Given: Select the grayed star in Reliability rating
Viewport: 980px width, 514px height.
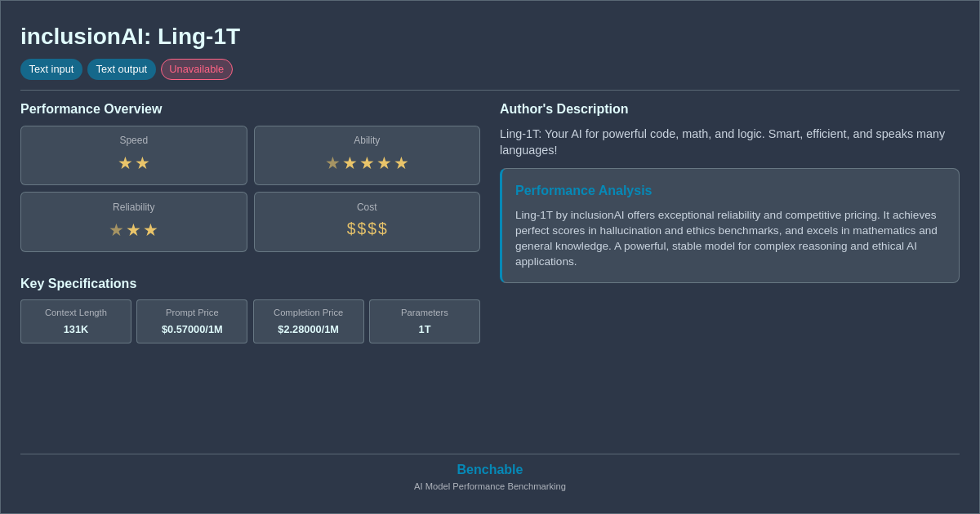Looking at the screenshot, I should pos(116,230).
